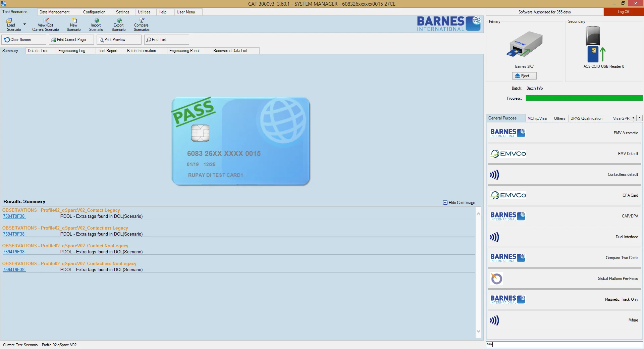Click the Import Scenario icon
The width and height of the screenshot is (644, 349).
pyautogui.click(x=96, y=21)
